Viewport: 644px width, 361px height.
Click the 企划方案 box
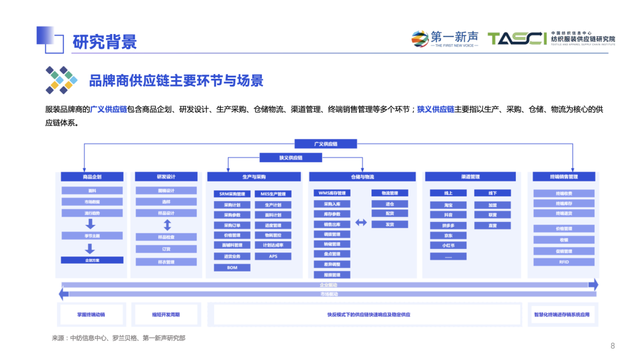(92, 260)
